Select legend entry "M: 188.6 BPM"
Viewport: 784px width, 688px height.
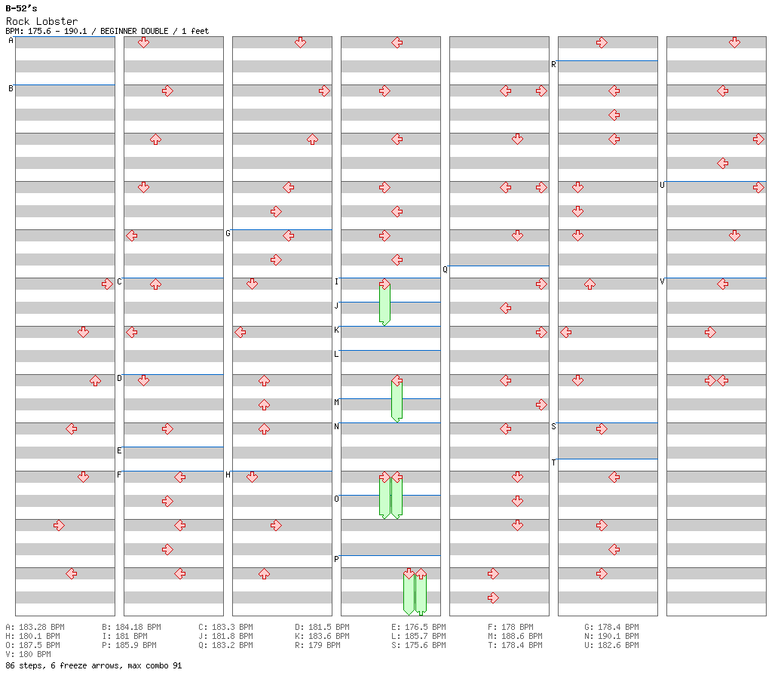pos(515,637)
